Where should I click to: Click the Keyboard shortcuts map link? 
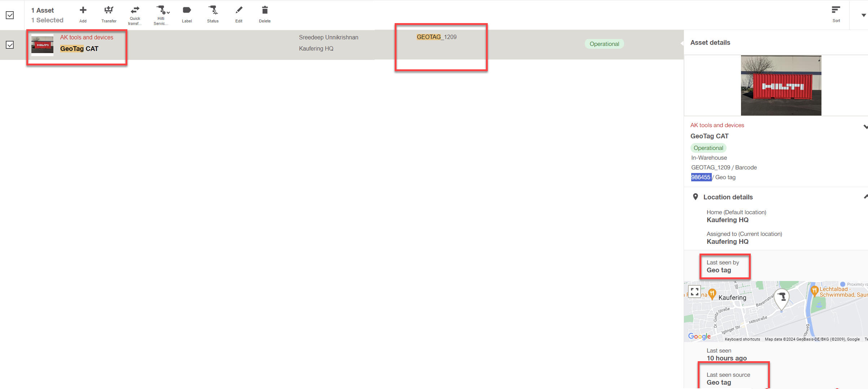742,339
